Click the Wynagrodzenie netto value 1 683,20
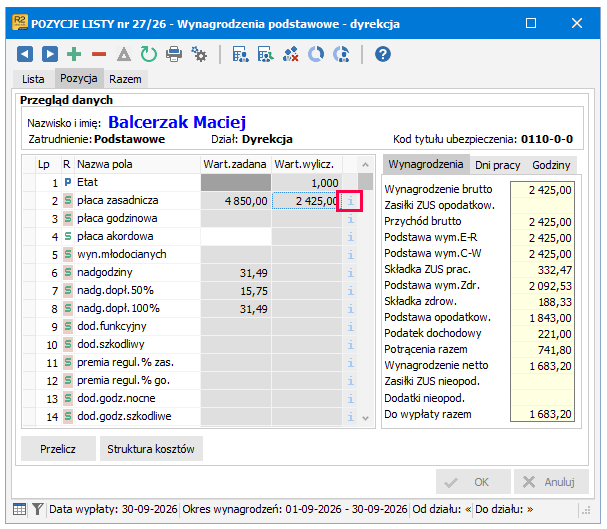 point(542,366)
